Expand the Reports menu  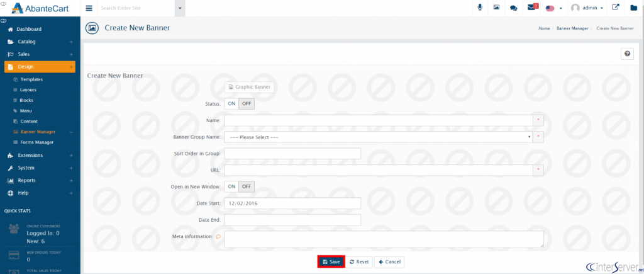coord(40,180)
